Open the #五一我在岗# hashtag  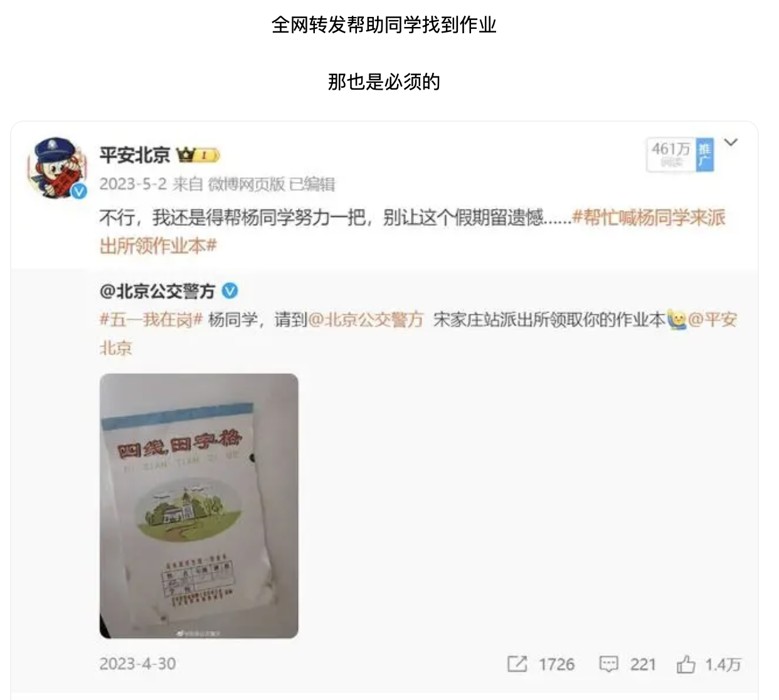(151, 320)
